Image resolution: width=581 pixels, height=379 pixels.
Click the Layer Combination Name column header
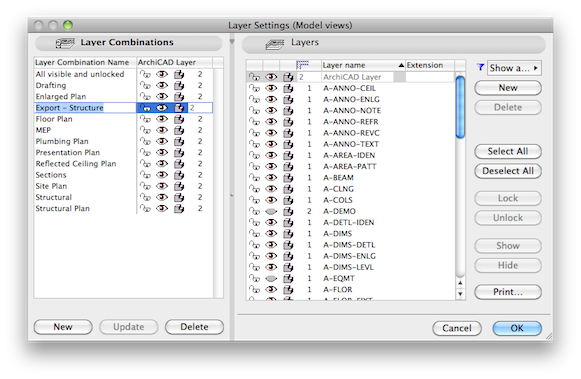(85, 62)
